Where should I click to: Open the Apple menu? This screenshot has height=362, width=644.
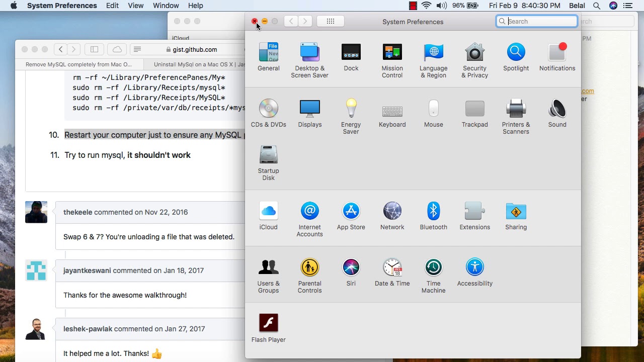tap(14, 6)
